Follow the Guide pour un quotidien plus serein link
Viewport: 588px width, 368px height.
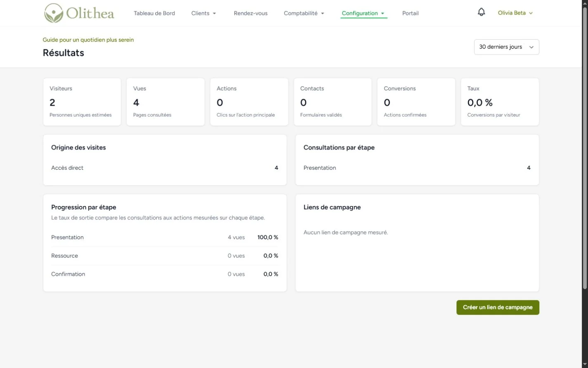[88, 40]
